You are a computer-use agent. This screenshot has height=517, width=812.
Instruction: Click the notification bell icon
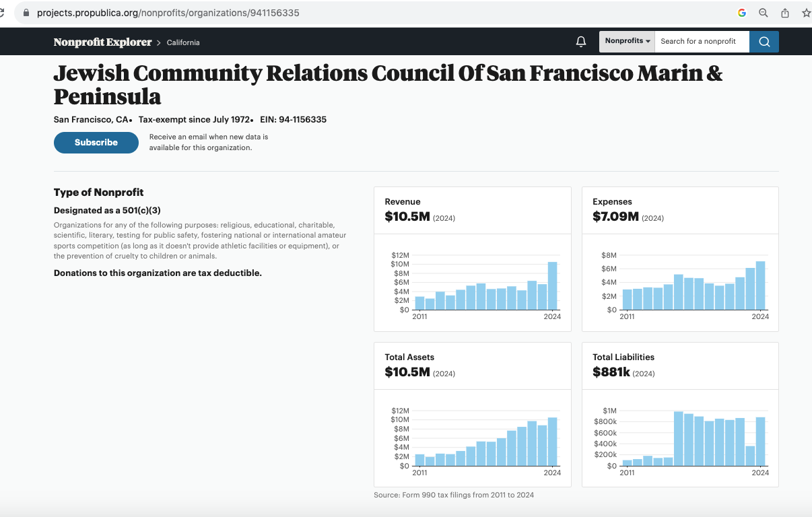point(581,42)
